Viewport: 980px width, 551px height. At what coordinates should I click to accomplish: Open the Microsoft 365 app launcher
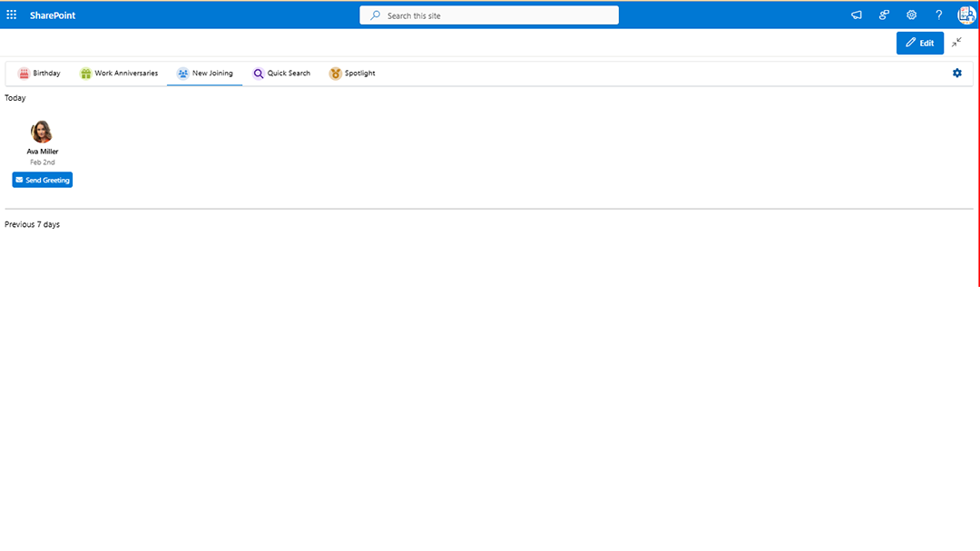12,15
